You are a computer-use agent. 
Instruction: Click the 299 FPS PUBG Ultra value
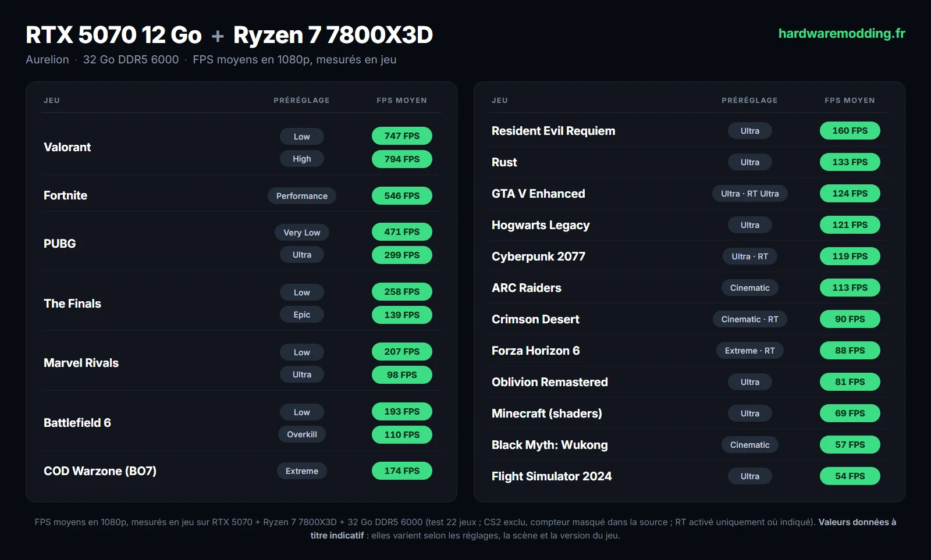click(402, 255)
